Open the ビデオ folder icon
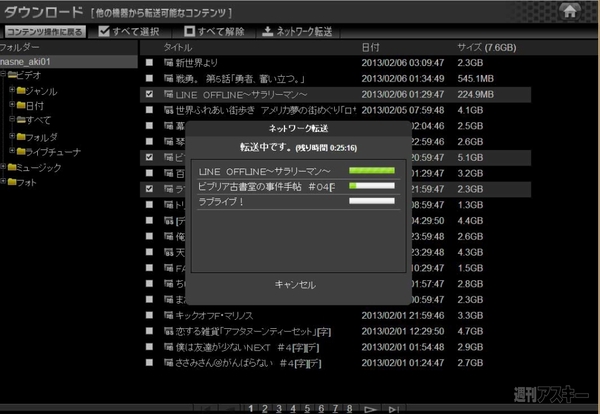 coord(12,75)
